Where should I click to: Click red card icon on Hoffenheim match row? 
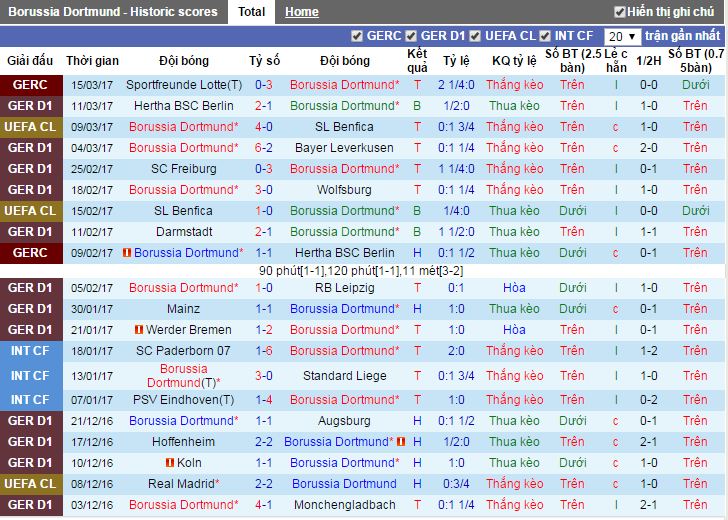point(401,442)
